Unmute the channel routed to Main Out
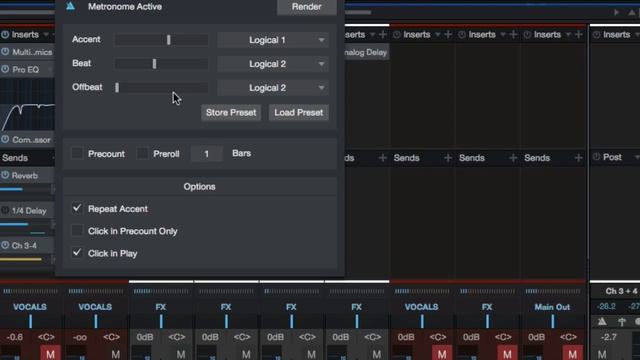640x360 pixels. tap(572, 353)
